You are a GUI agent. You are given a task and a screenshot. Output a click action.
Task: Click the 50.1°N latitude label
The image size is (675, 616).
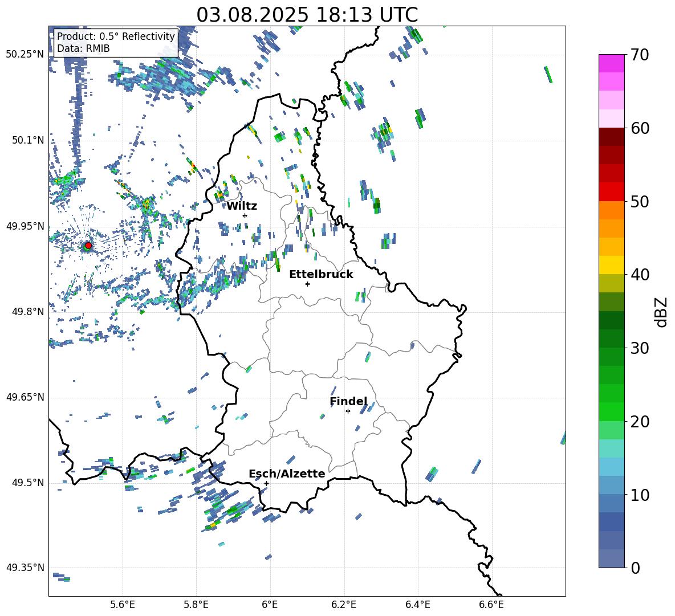click(28, 140)
